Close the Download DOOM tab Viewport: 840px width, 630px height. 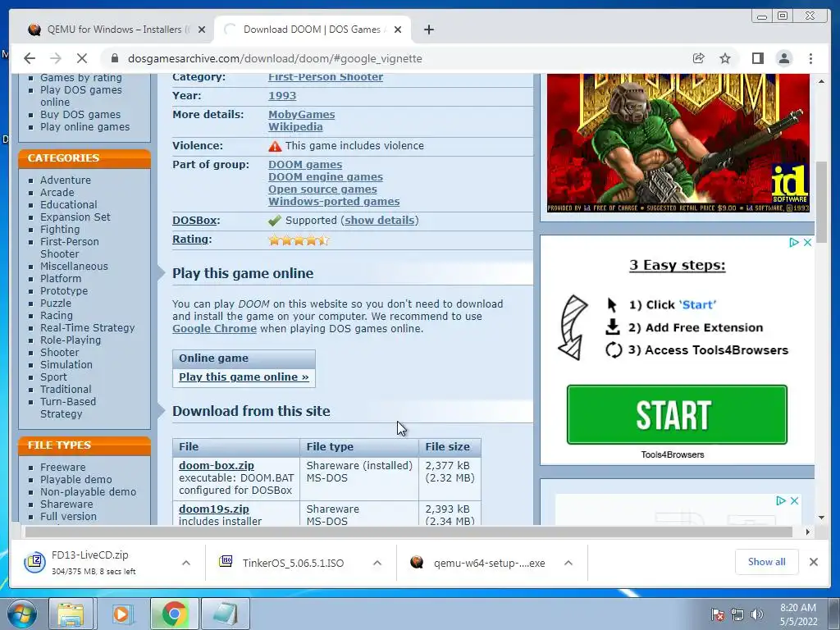tap(398, 30)
